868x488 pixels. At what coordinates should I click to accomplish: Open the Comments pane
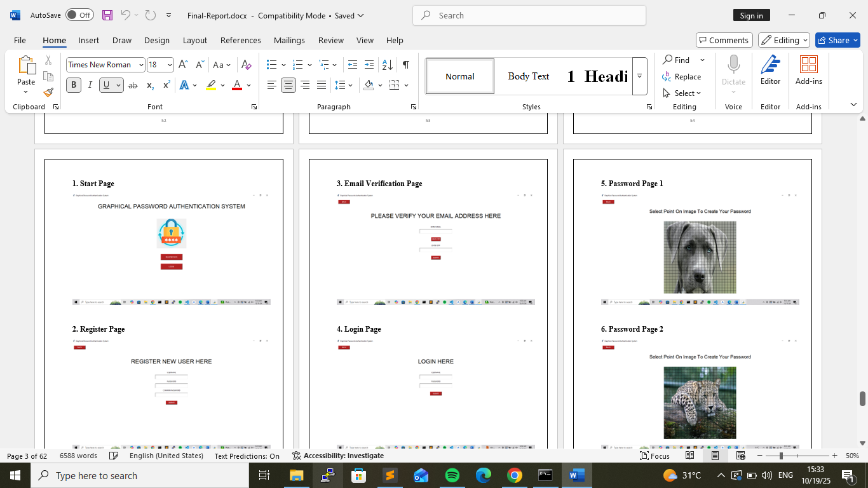click(x=724, y=40)
